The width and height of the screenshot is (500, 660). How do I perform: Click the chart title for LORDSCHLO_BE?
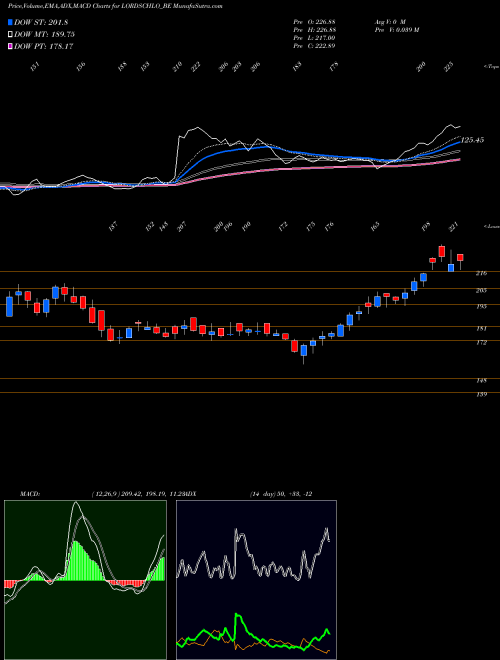point(115,6)
